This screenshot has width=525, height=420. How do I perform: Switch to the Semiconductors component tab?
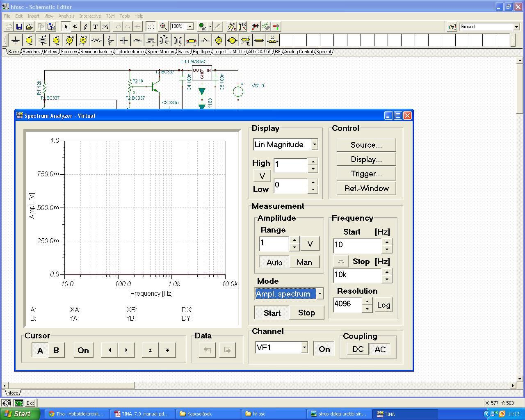click(x=96, y=52)
